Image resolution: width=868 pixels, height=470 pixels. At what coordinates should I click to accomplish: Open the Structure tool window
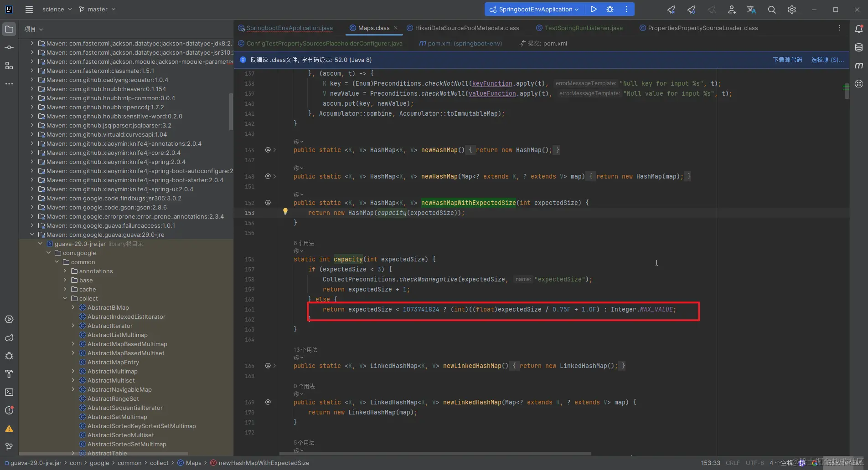[9, 66]
